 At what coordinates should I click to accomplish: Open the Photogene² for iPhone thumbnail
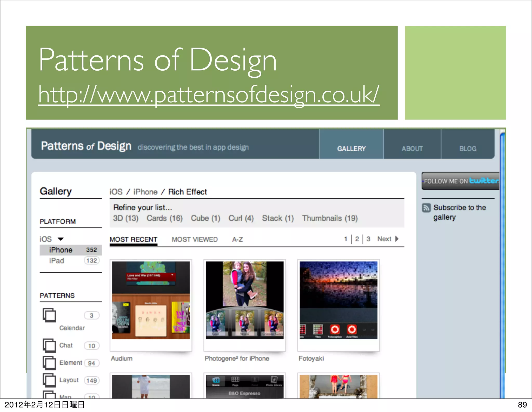(245, 300)
